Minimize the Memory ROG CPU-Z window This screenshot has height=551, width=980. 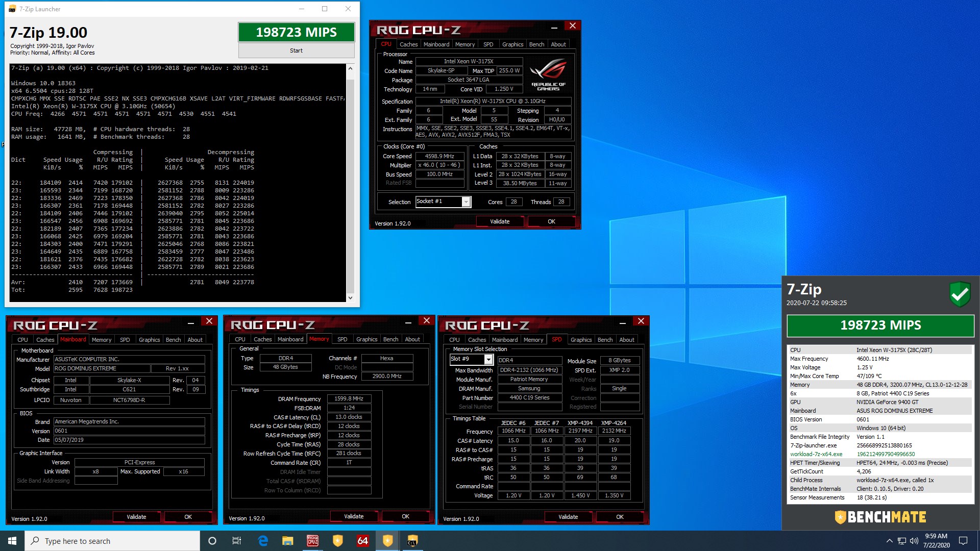(408, 322)
